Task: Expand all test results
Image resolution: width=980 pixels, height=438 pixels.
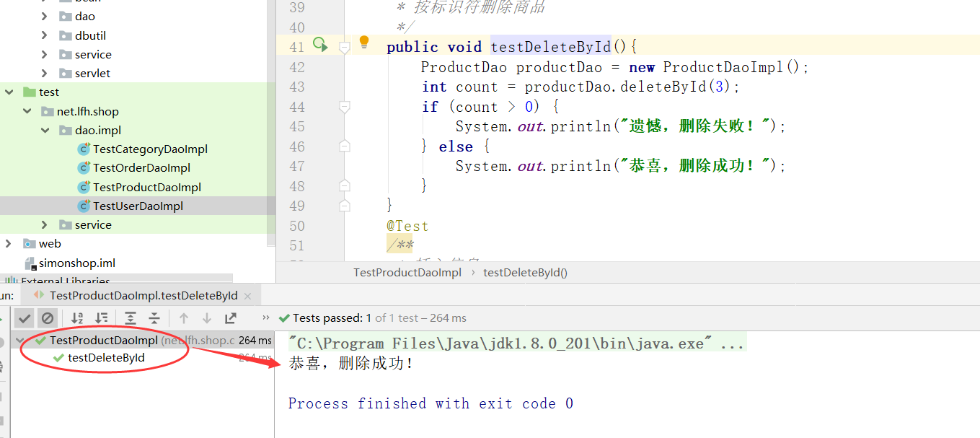Action: coord(131,318)
